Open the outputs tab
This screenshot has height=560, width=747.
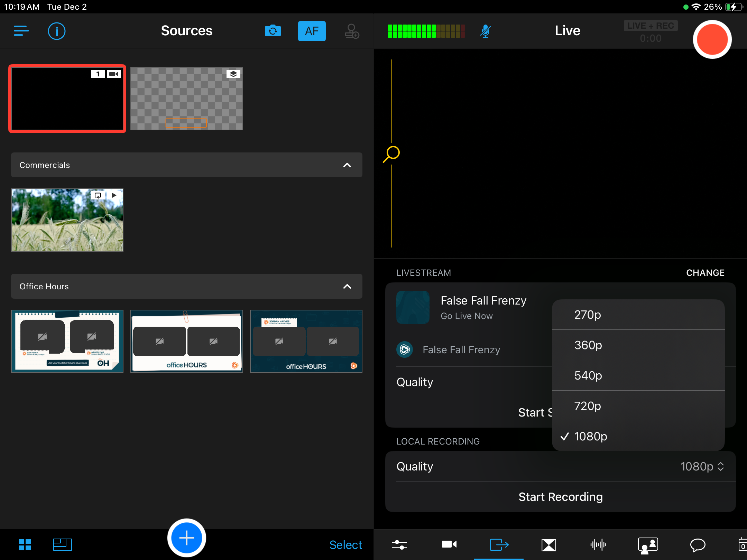coord(499,545)
